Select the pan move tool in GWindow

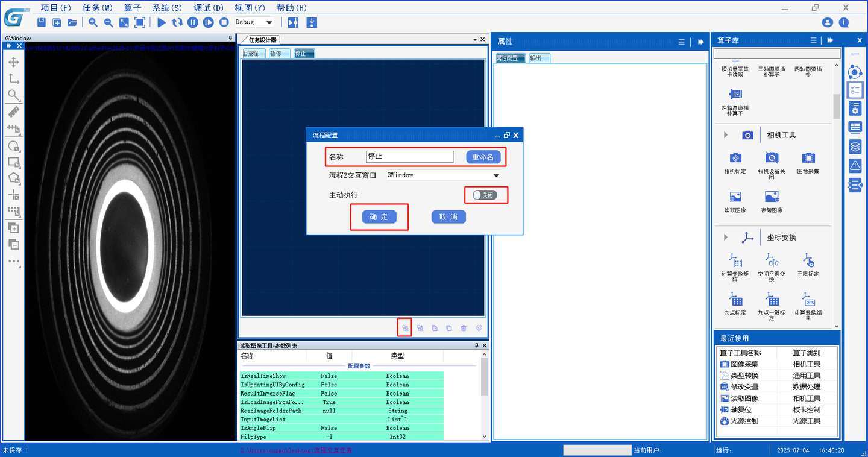click(14, 62)
